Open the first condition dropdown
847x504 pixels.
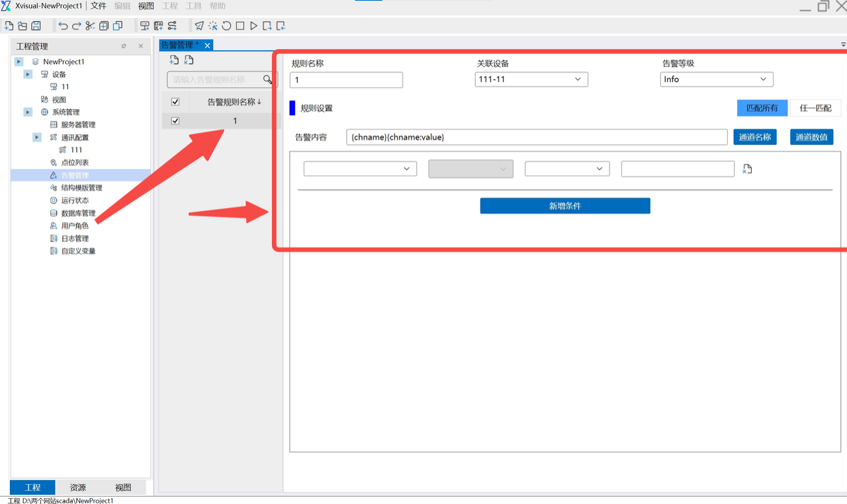360,169
